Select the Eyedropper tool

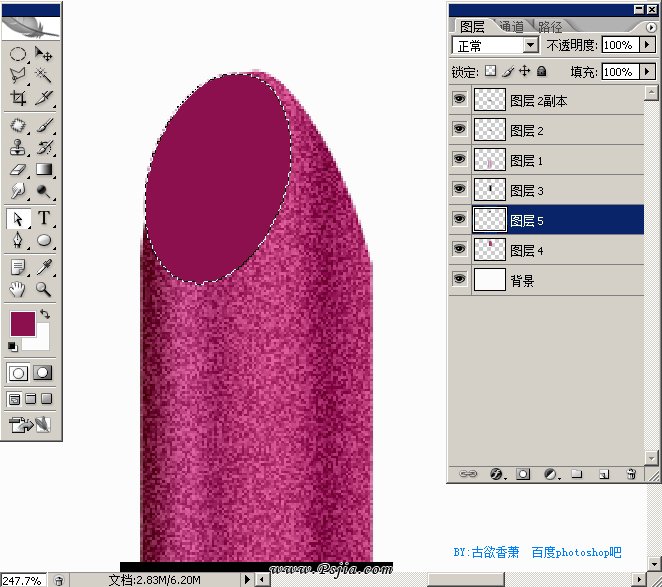pos(43,267)
